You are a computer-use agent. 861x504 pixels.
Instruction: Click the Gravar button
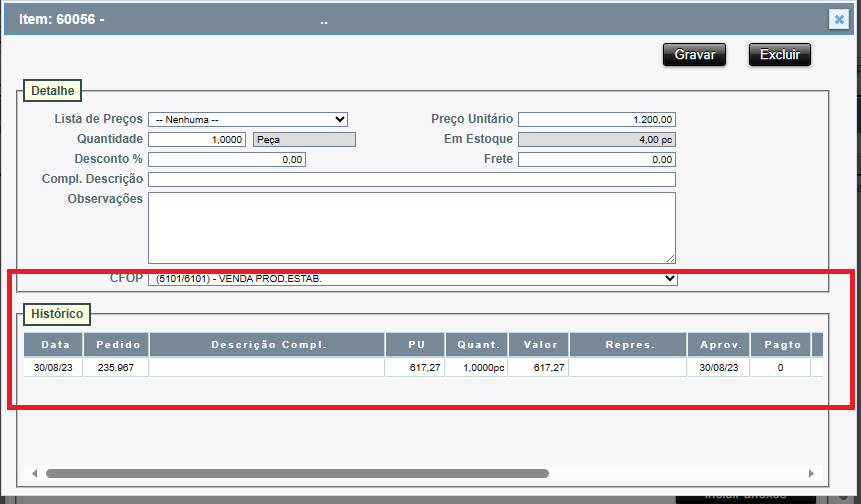click(693, 55)
